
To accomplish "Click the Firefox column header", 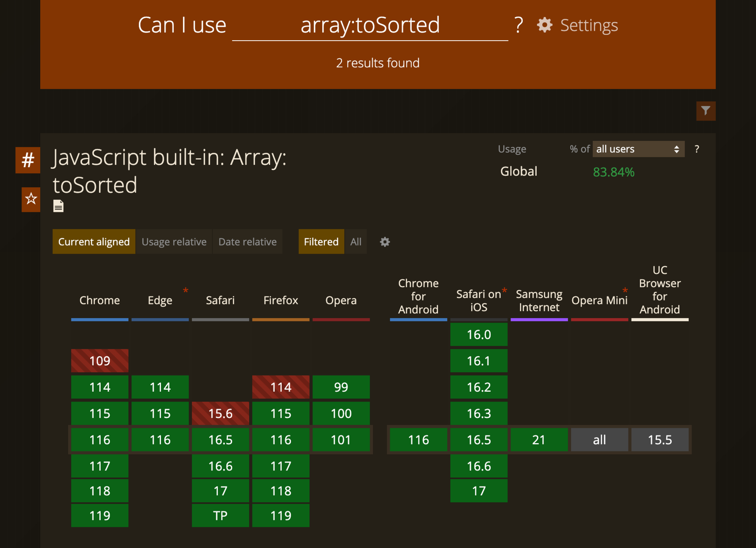I will (281, 300).
